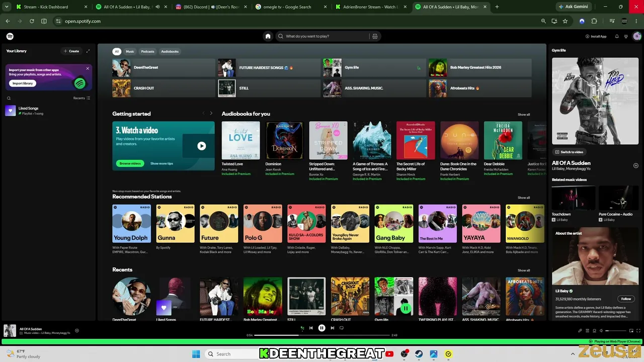
Task: Add All Of A Sudden via sidebar plus icon
Action: 636,165
